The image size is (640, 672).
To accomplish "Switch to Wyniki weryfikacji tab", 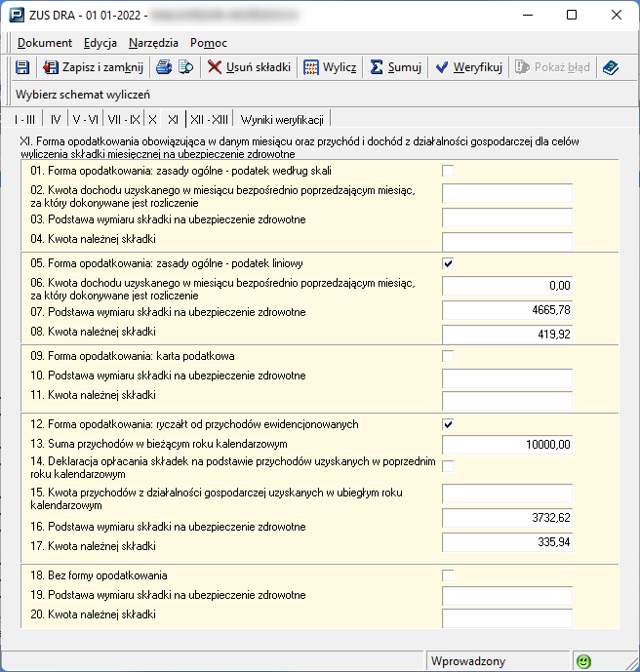I will pyautogui.click(x=282, y=119).
